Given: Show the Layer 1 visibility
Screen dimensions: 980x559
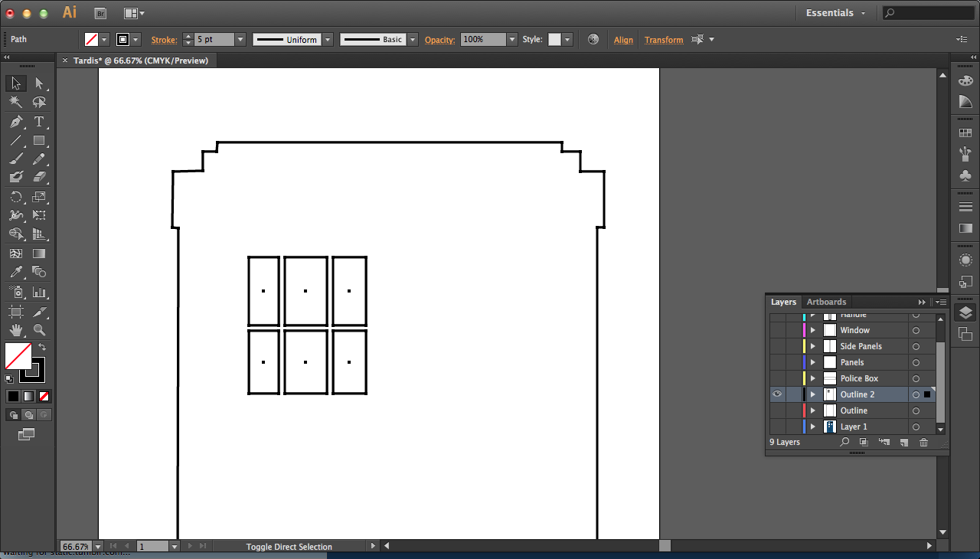Looking at the screenshot, I should [777, 427].
